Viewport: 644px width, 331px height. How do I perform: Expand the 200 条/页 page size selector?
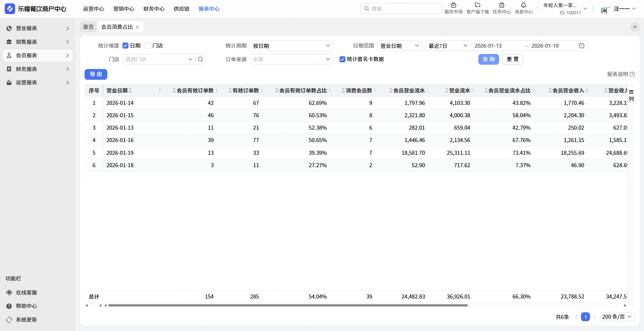[617, 317]
